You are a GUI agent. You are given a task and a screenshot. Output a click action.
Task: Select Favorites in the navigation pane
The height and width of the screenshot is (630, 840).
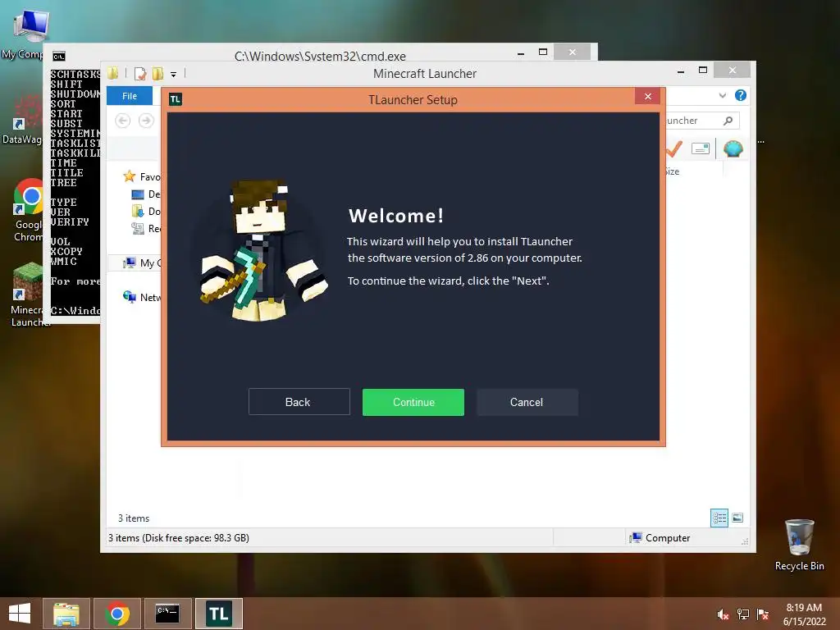tap(142, 177)
